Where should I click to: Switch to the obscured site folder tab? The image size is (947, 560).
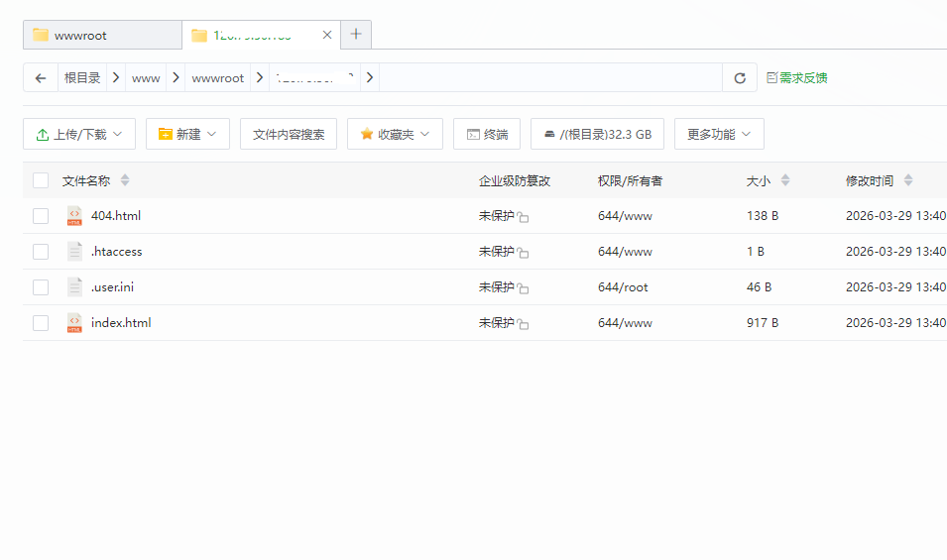[262, 35]
